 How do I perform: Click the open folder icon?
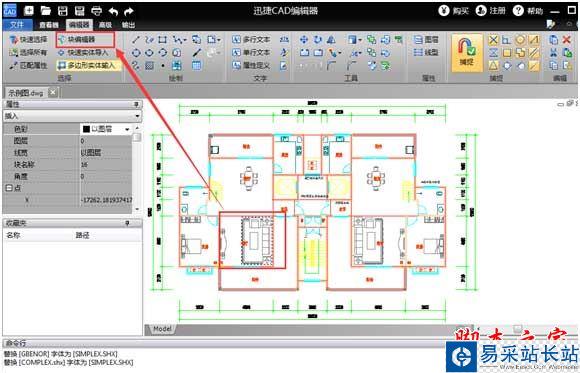(46, 10)
